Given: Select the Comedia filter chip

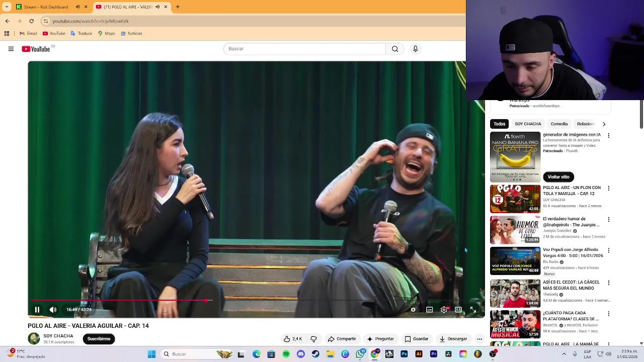Looking at the screenshot, I should point(559,124).
